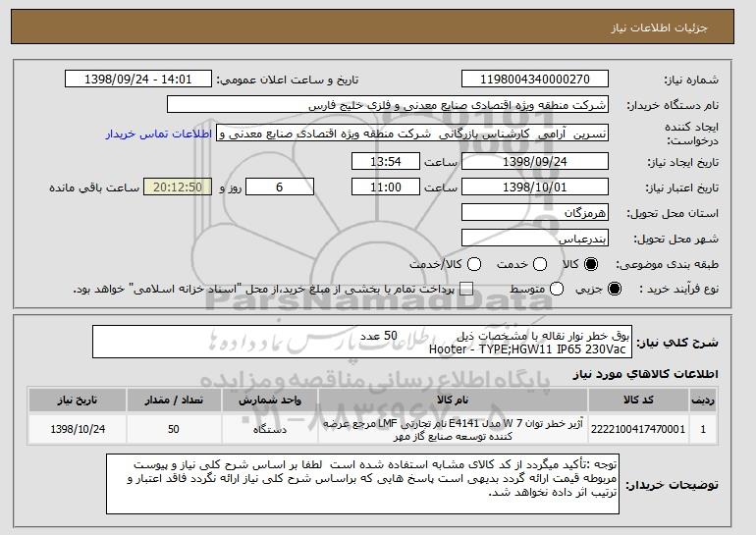Click the کد کالا column header
The image size is (756, 535).
638,401
